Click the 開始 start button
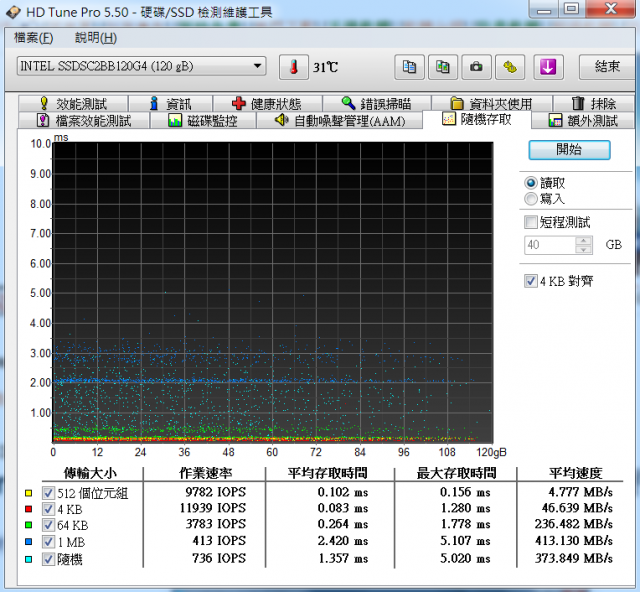 pos(569,150)
